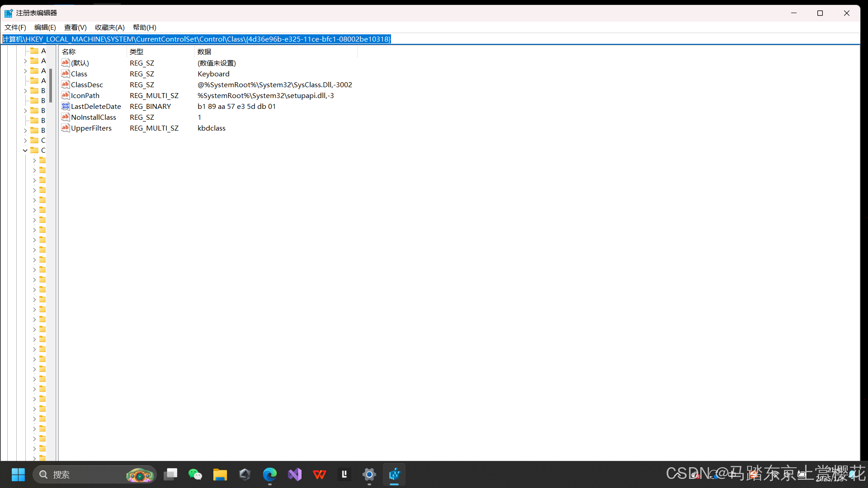Open the Windows Start menu
868x488 pixels.
click(x=18, y=474)
